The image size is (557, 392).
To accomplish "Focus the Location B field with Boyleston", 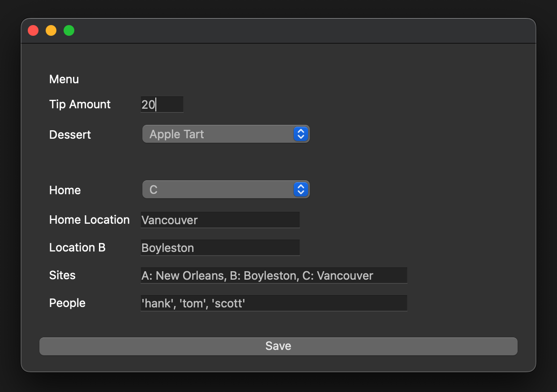I will point(220,248).
